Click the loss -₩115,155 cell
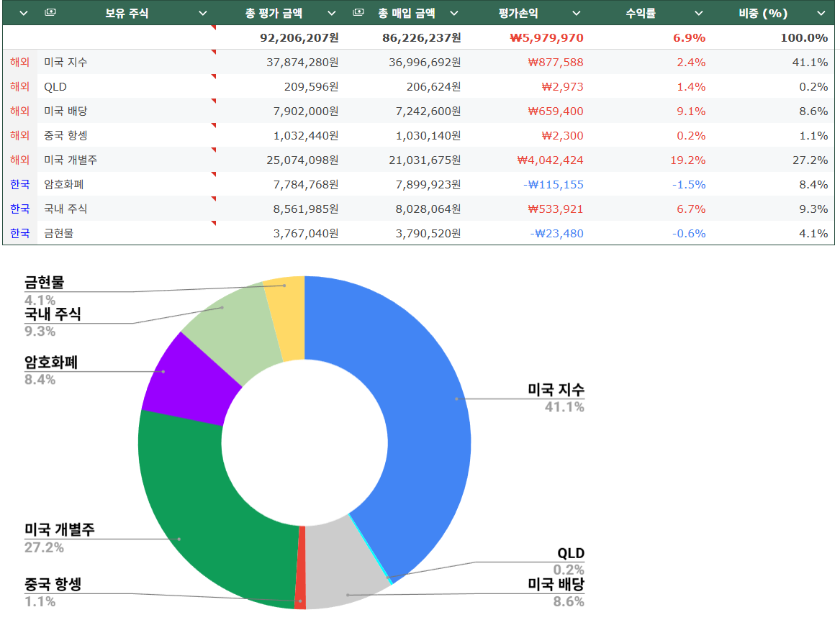Screen dimensions: 840x620 click(x=554, y=184)
